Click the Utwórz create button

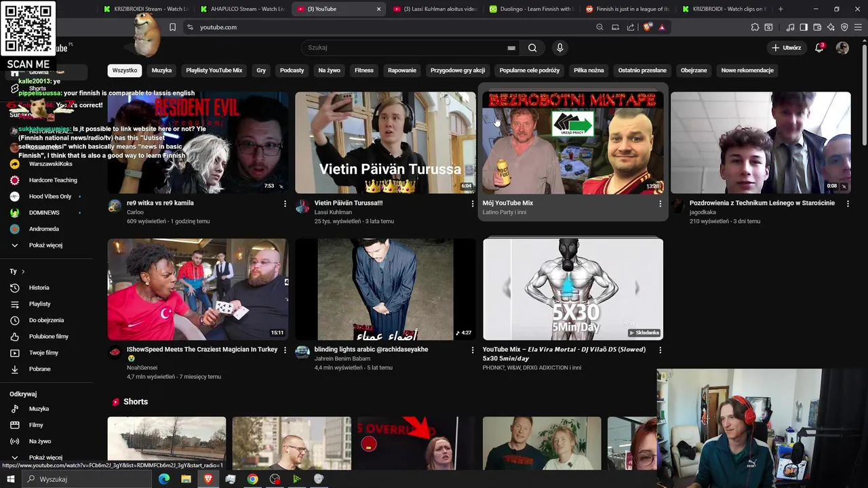click(786, 47)
